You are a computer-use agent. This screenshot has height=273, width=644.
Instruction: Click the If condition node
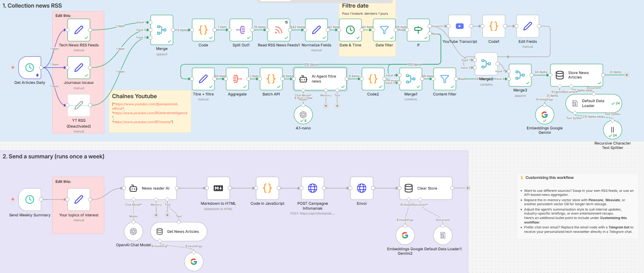pos(418,30)
